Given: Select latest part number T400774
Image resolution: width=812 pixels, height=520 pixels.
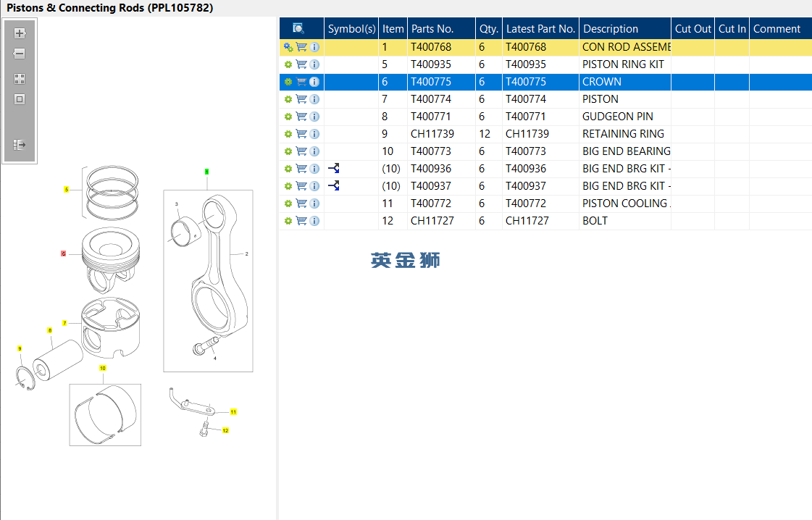Looking at the screenshot, I should point(540,99).
